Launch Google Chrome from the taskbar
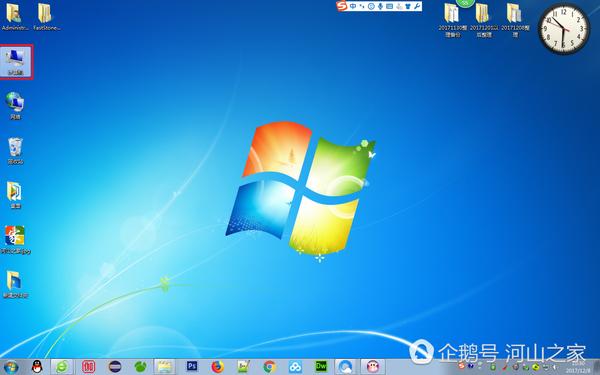 pos(269,367)
